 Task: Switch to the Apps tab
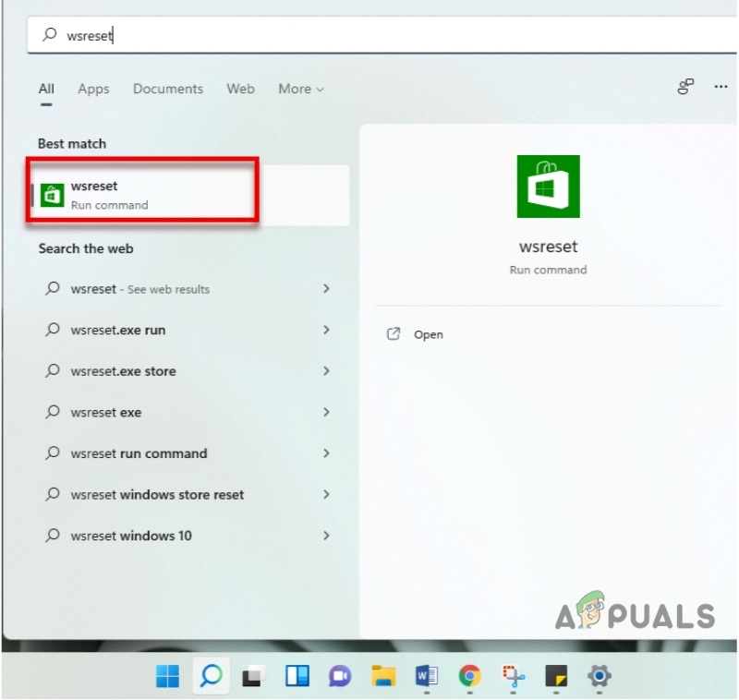pos(93,89)
